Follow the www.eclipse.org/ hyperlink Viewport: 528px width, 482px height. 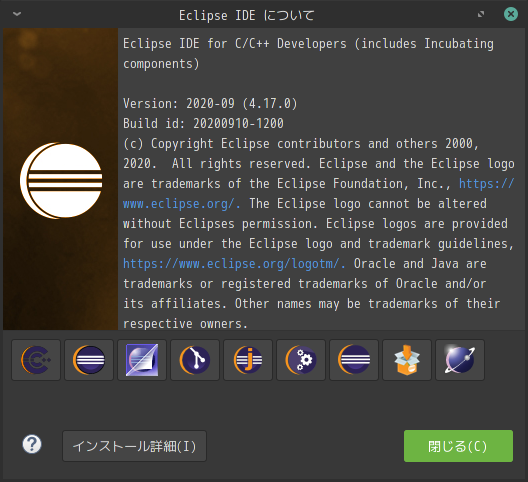(182, 204)
